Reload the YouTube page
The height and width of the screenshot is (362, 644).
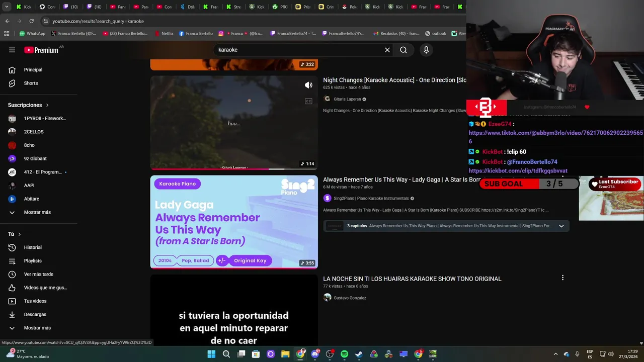point(31,21)
